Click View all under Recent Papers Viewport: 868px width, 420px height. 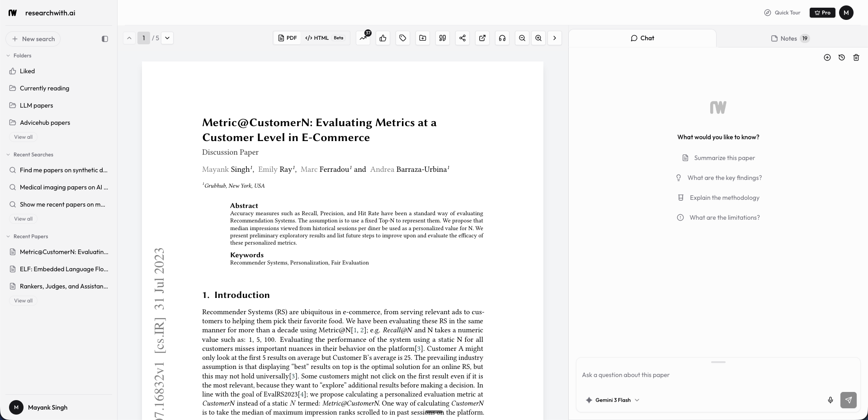(23, 301)
